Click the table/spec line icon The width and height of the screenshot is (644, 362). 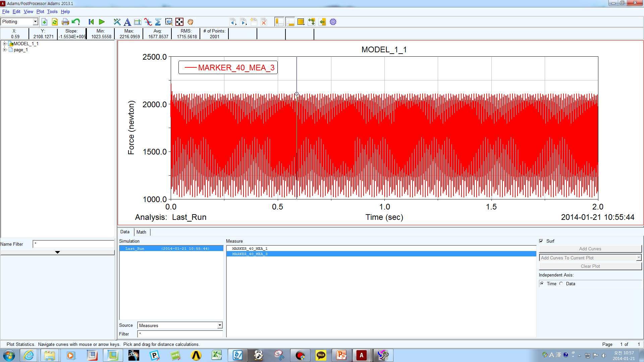coord(138,22)
